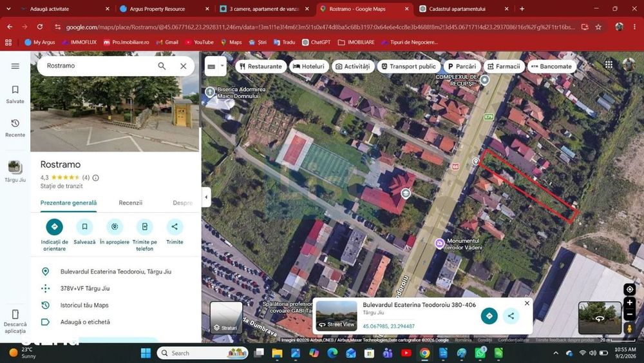
Task: Open the map type dropdown arrow
Action: pyautogui.click(x=222, y=66)
